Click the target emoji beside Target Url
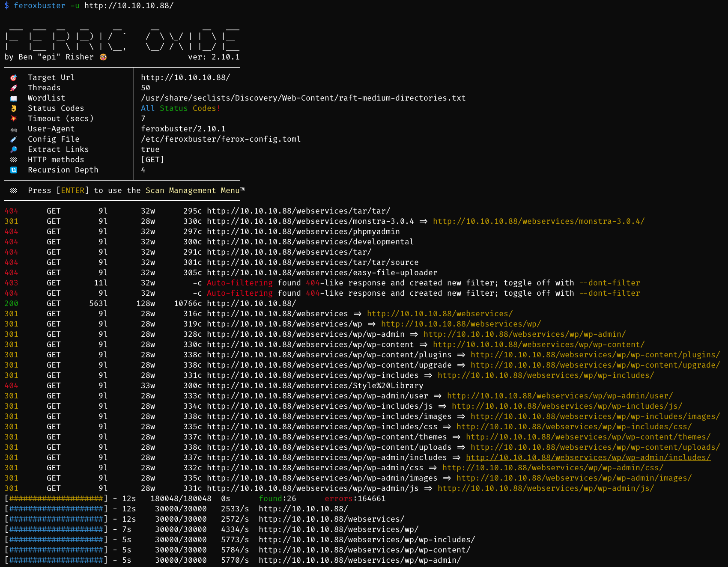The height and width of the screenshot is (567, 728). 14,77
